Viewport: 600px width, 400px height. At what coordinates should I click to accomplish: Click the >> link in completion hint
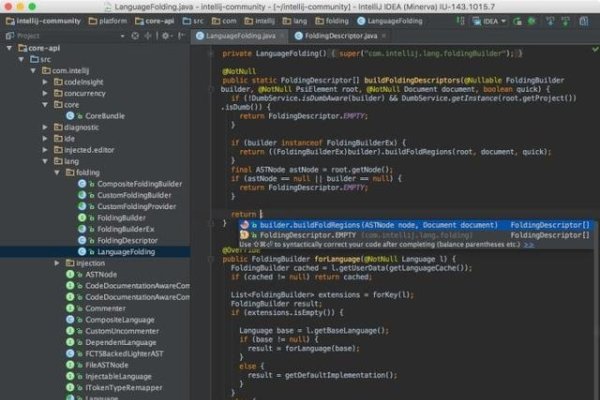pos(529,245)
